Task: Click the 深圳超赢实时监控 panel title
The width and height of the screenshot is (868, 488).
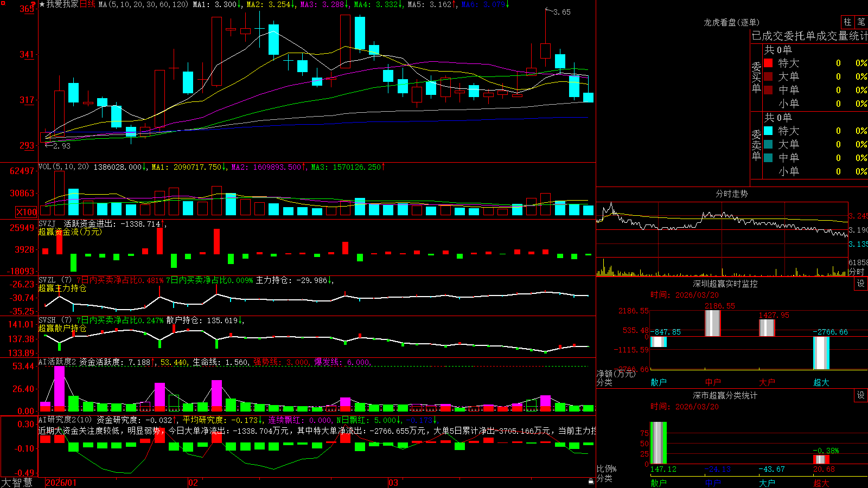Action: pos(725,284)
